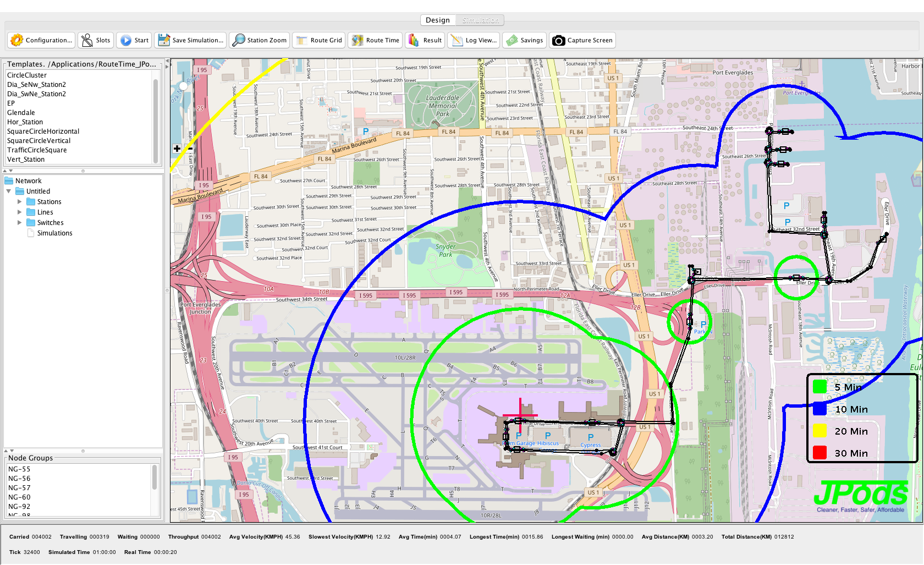Expand the Stations tree folder
Screen dimensions: 924x565
click(x=20, y=202)
